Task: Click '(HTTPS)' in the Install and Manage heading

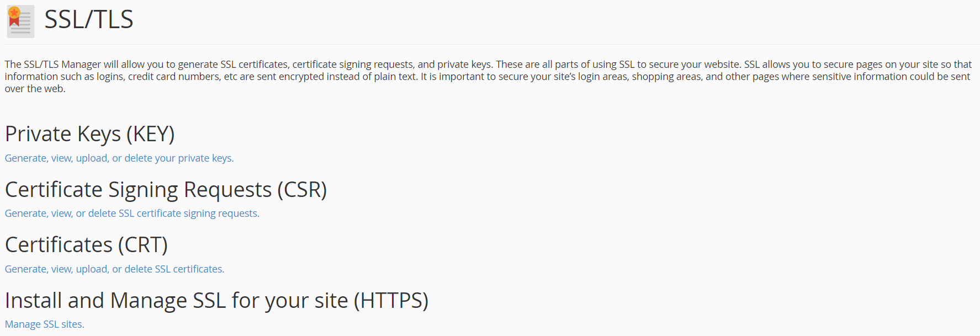Action: (x=391, y=301)
